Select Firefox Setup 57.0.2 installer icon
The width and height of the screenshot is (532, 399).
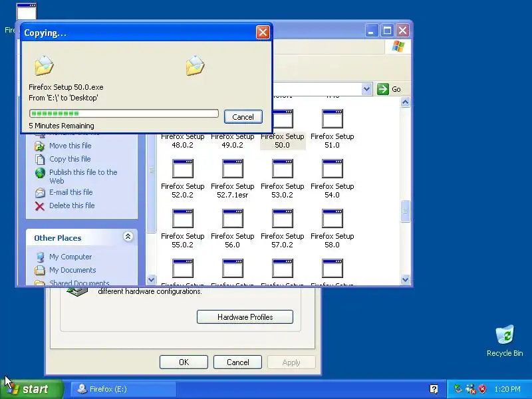282,219
